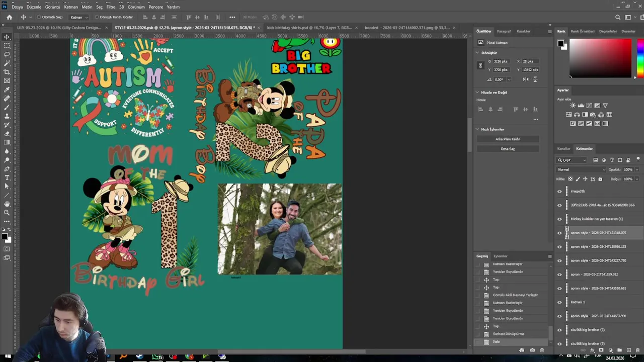Add a Levels adjustment
This screenshot has height=362, width=644.
tap(581, 106)
